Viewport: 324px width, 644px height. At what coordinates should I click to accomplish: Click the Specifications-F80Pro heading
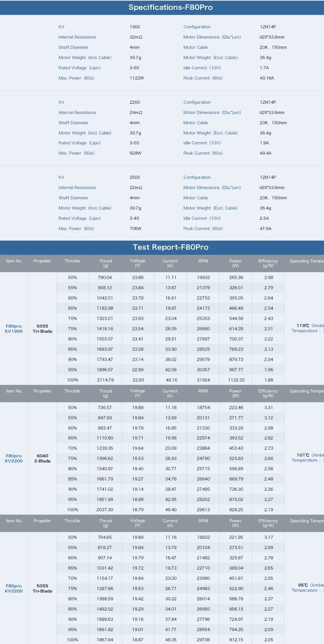pyautogui.click(x=171, y=8)
